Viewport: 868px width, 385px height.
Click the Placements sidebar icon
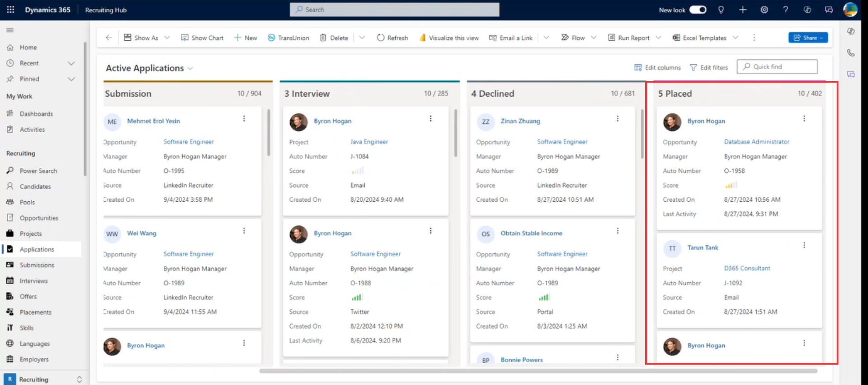click(10, 312)
